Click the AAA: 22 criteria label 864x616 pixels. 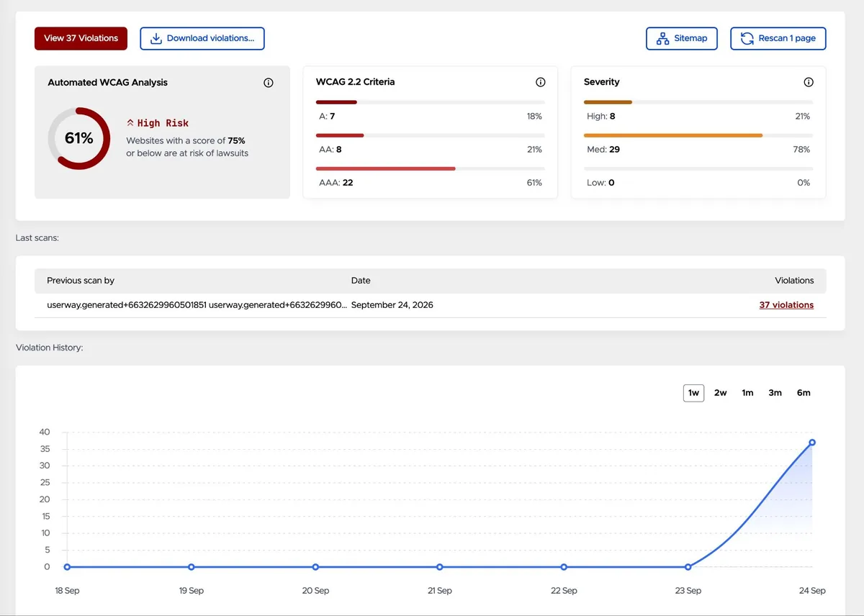coord(336,183)
